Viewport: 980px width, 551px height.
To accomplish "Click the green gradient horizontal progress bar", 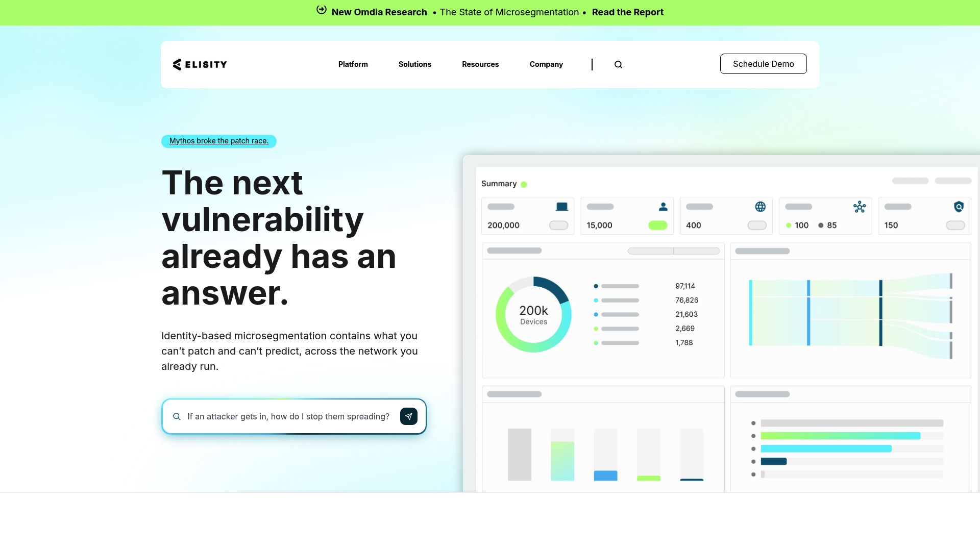I will click(x=840, y=436).
